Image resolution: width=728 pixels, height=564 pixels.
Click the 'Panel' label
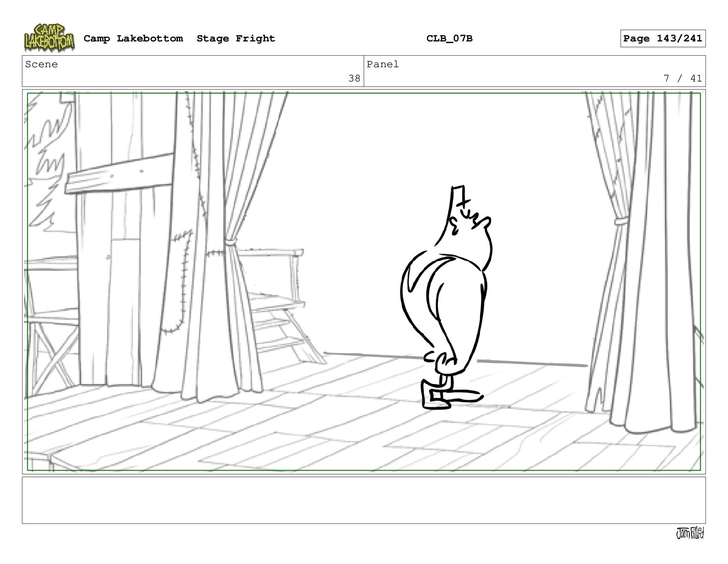[383, 64]
